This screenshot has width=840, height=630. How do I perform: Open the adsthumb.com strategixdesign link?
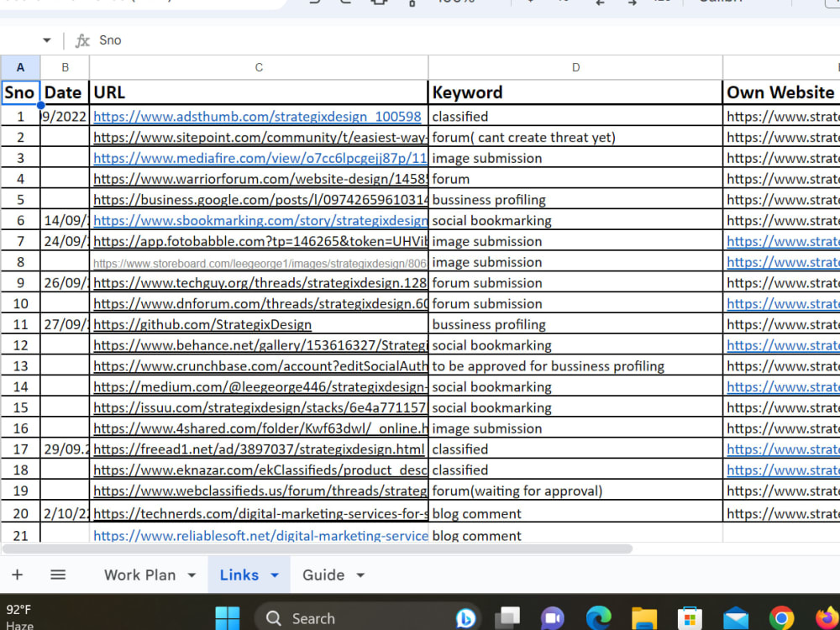pos(257,116)
